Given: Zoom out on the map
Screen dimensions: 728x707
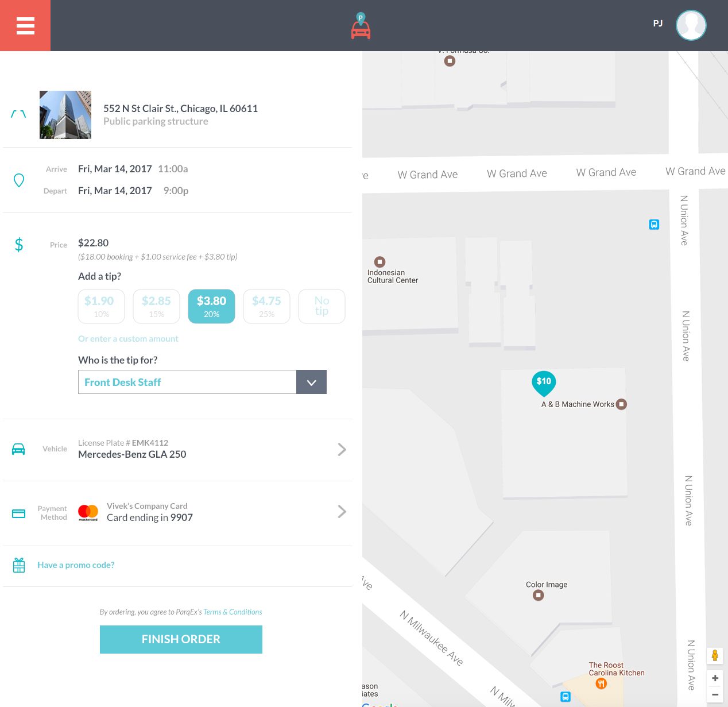Looking at the screenshot, I should click(x=715, y=694).
